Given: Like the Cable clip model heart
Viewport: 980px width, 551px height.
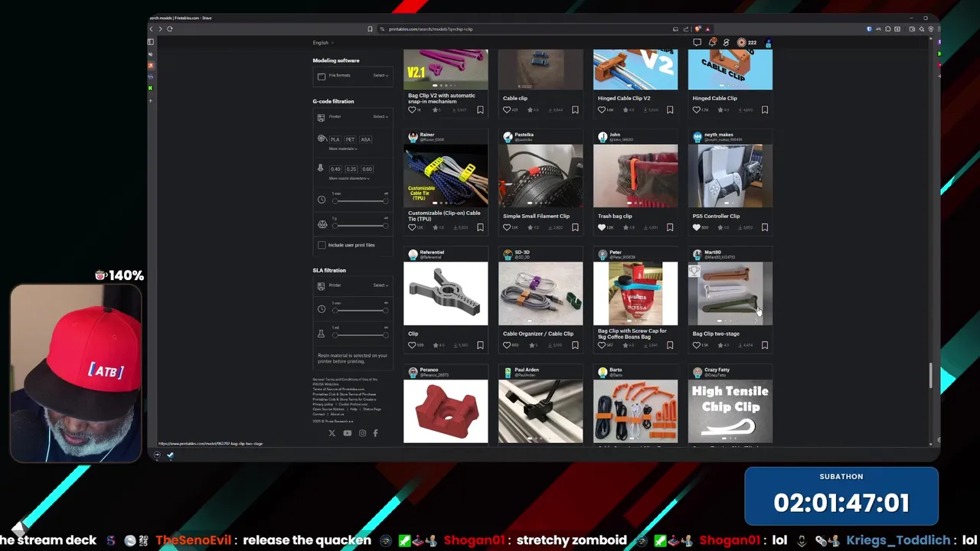Looking at the screenshot, I should pyautogui.click(x=507, y=110).
